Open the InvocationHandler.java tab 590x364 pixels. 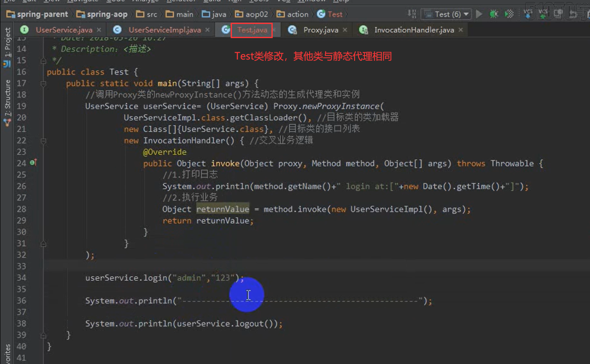[414, 30]
